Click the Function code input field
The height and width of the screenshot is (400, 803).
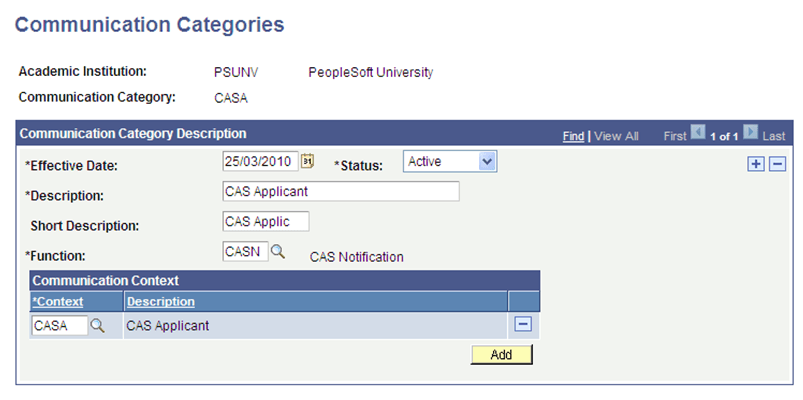click(245, 252)
